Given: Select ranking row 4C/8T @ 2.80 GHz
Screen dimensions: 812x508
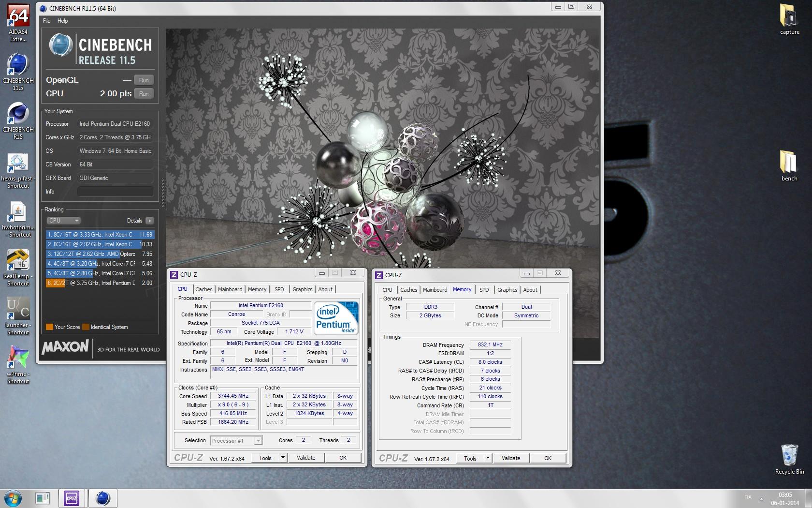Looking at the screenshot, I should coord(100,273).
